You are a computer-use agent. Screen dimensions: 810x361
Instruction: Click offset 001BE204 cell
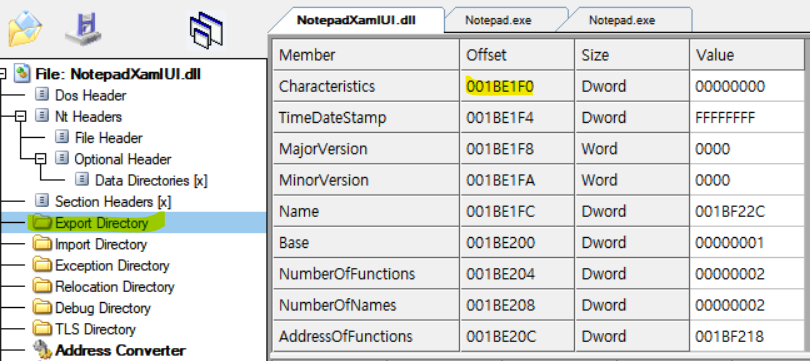517,274
